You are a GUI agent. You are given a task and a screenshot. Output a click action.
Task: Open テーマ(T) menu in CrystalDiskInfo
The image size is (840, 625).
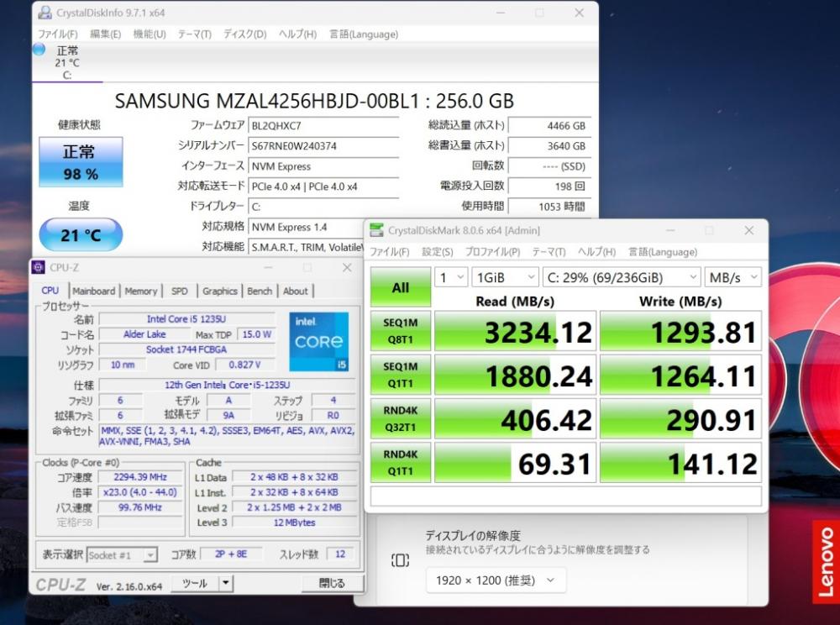pos(195,34)
